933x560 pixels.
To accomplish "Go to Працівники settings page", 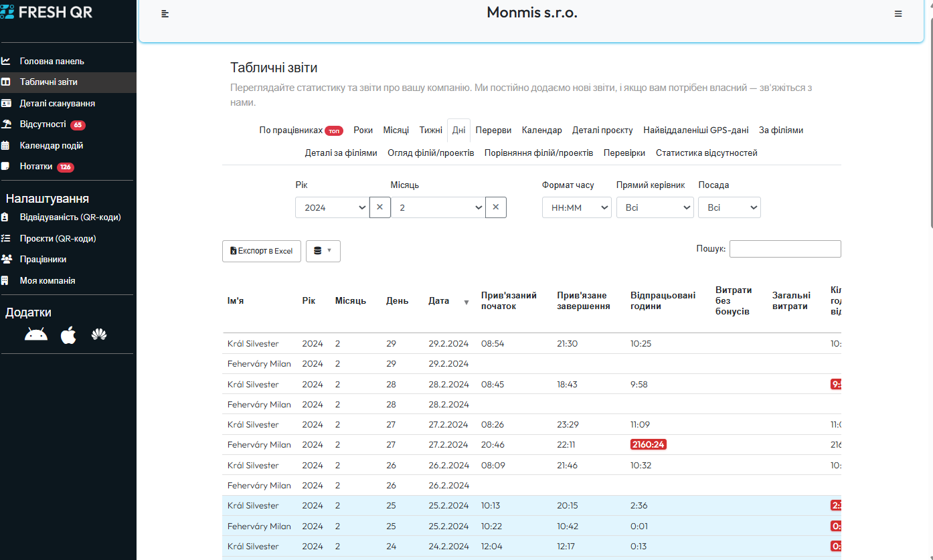I will [43, 260].
